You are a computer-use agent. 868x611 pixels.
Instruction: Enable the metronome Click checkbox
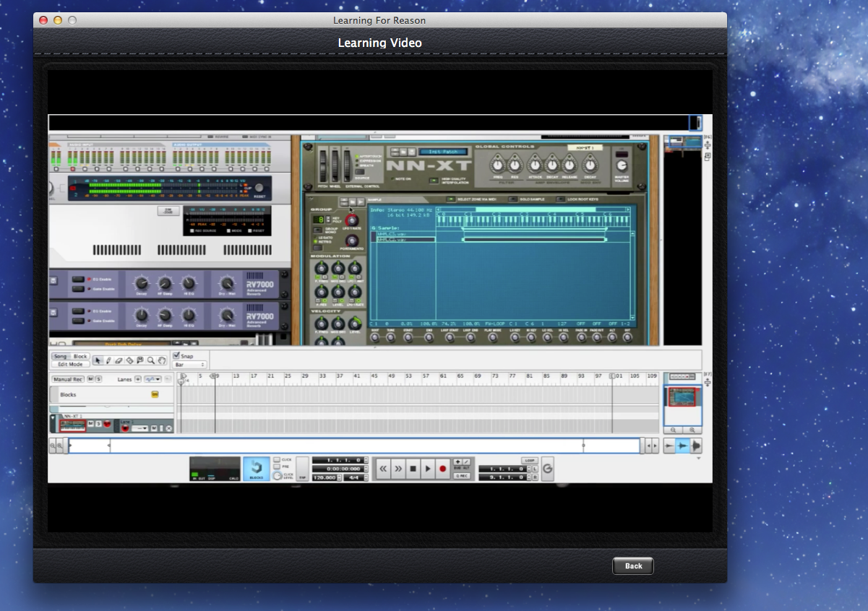click(277, 459)
